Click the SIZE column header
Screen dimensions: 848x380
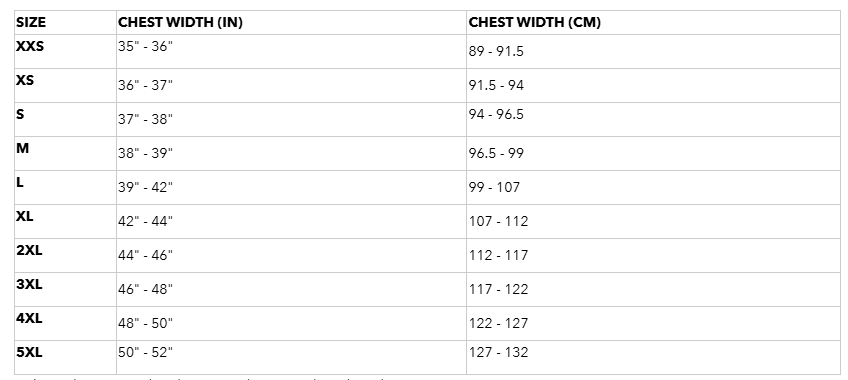(x=31, y=23)
